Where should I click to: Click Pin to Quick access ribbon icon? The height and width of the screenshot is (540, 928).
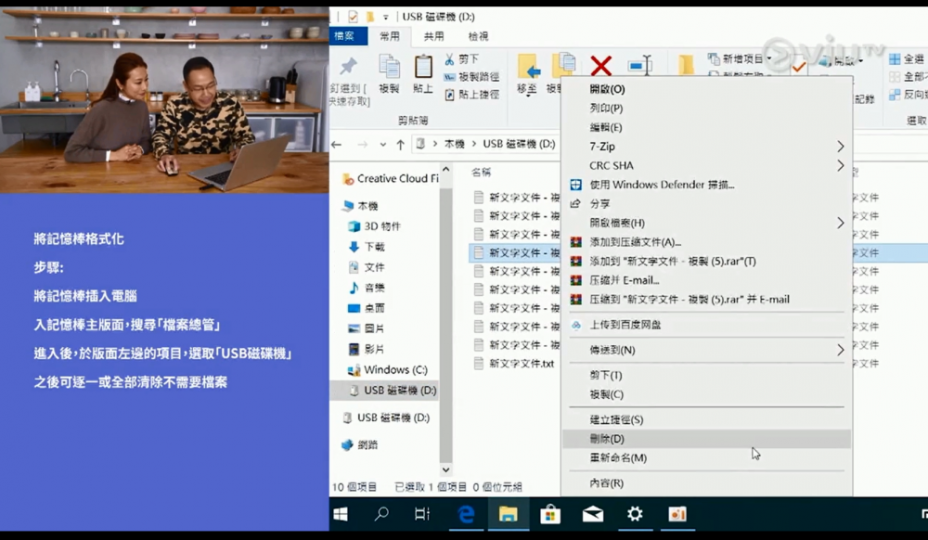[x=349, y=67]
